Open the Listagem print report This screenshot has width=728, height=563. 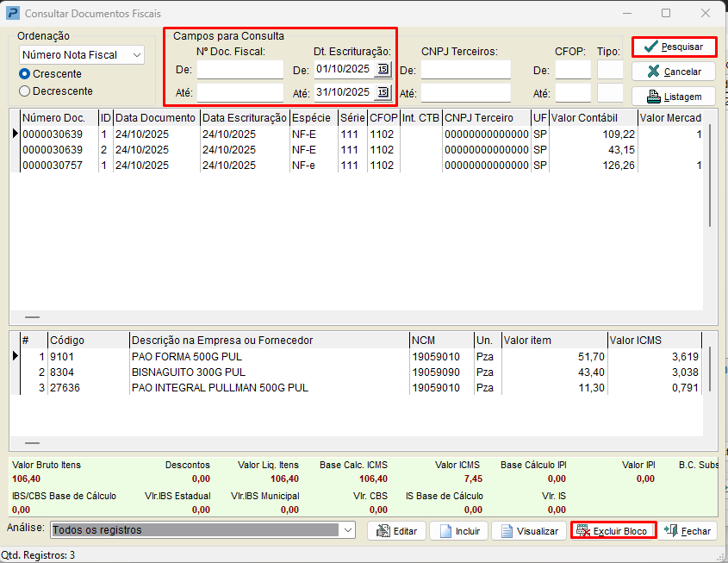pyautogui.click(x=674, y=97)
